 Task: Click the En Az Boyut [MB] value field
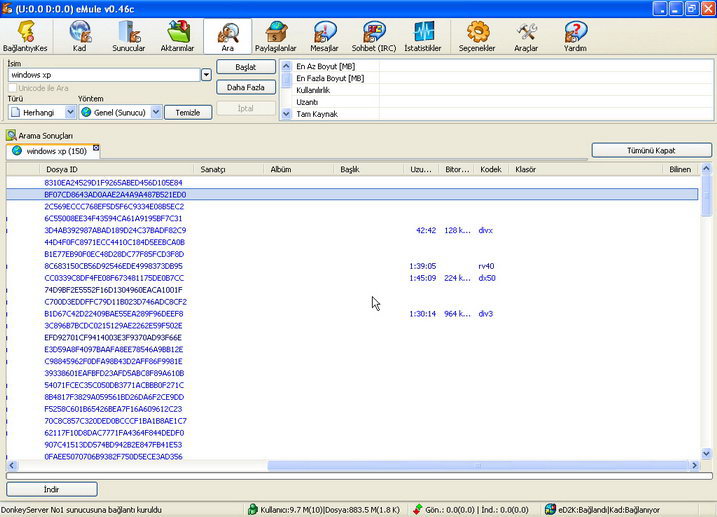[x=545, y=66]
